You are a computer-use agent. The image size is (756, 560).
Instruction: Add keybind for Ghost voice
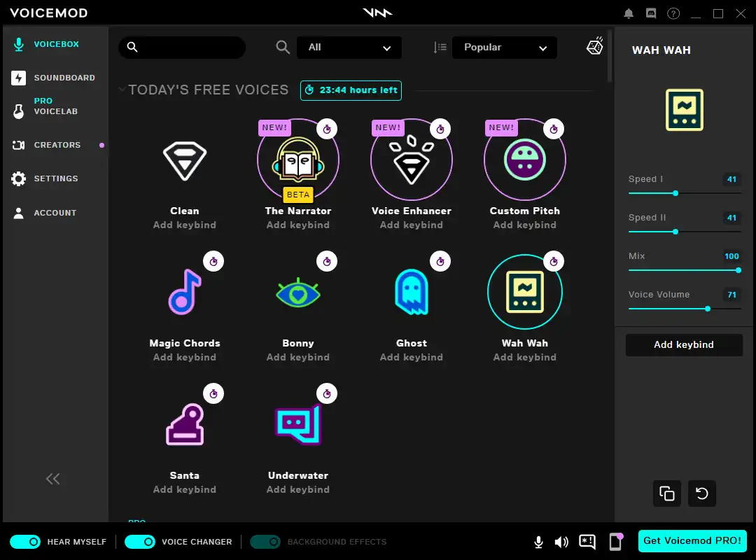pyautogui.click(x=412, y=358)
